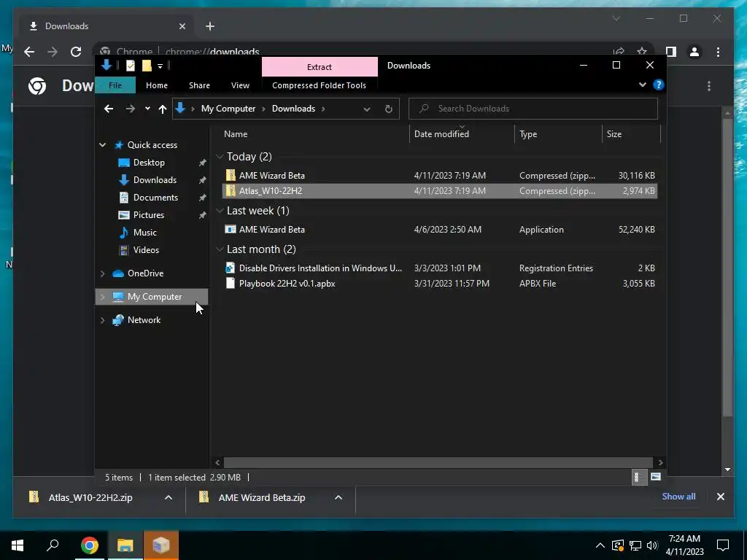Refresh the Downloads folder view

click(389, 109)
